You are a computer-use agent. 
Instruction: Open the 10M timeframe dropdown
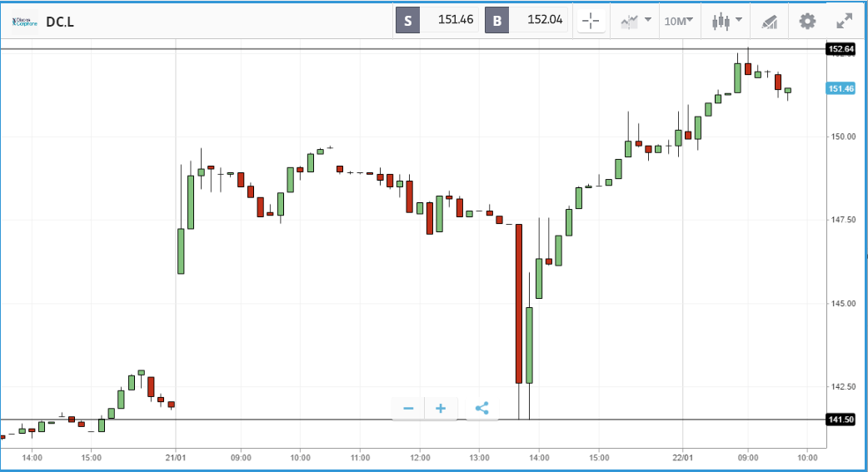pyautogui.click(x=679, y=22)
